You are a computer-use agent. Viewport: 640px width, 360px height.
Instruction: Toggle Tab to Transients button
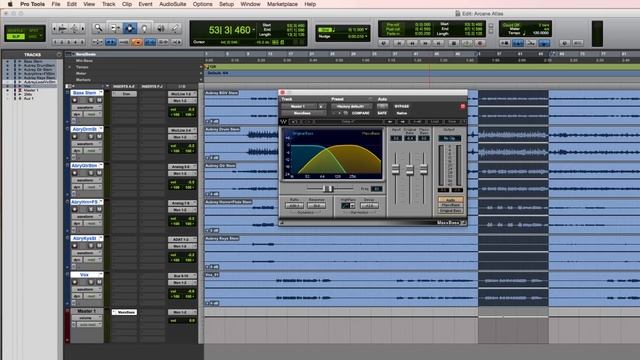(x=110, y=42)
